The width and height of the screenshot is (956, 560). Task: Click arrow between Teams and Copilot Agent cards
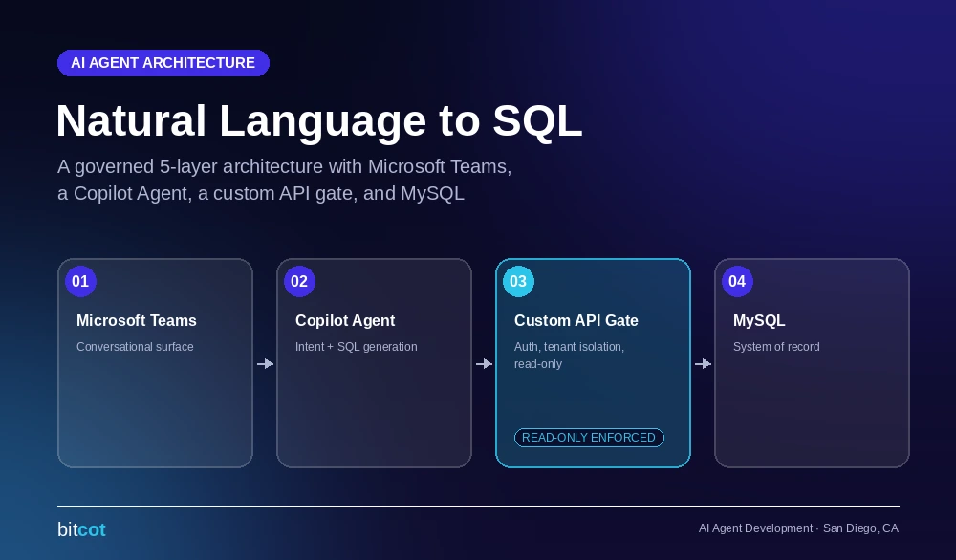click(x=265, y=364)
